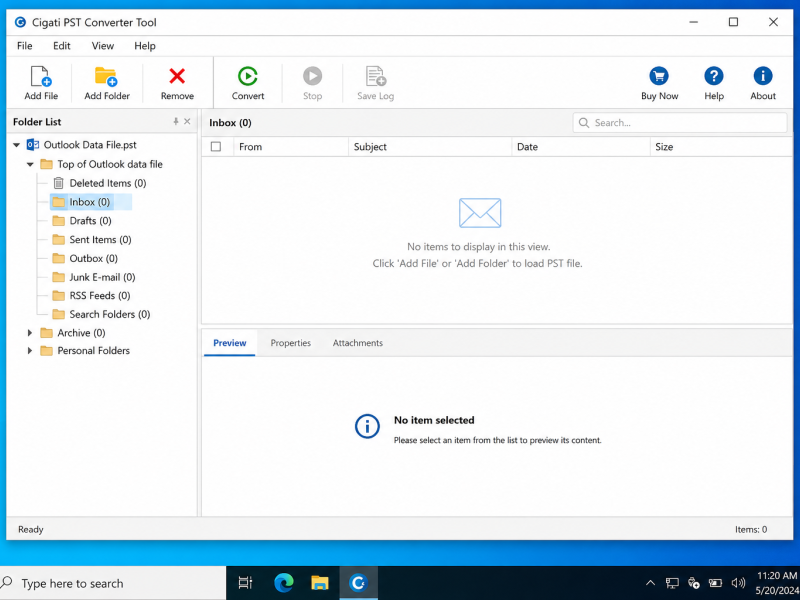Click Cigati app icon in taskbar

[358, 583]
